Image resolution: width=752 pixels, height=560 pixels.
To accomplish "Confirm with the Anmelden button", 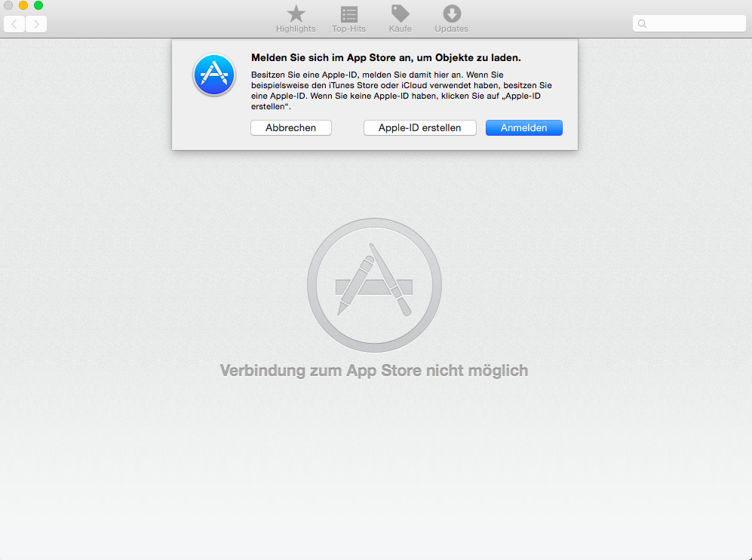I will coord(523,128).
